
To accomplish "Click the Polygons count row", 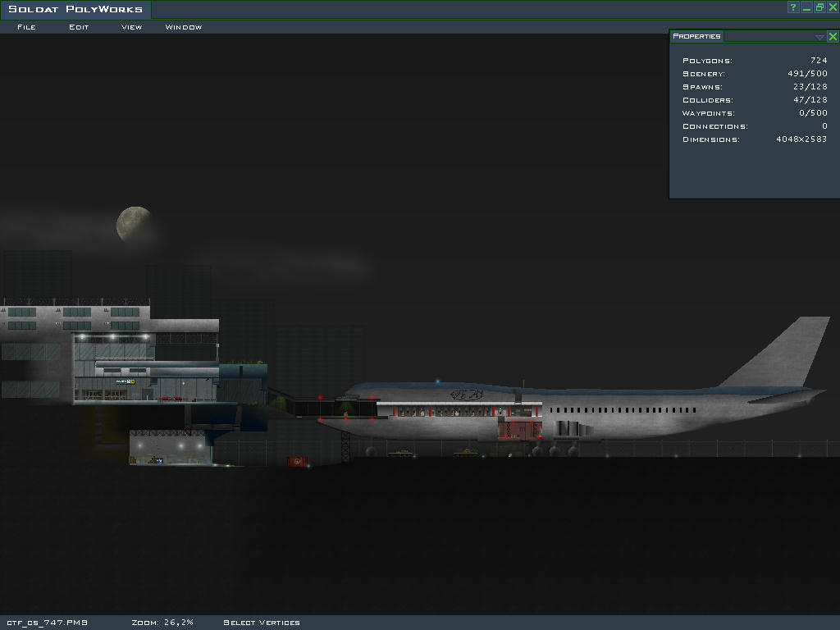I will tap(754, 61).
